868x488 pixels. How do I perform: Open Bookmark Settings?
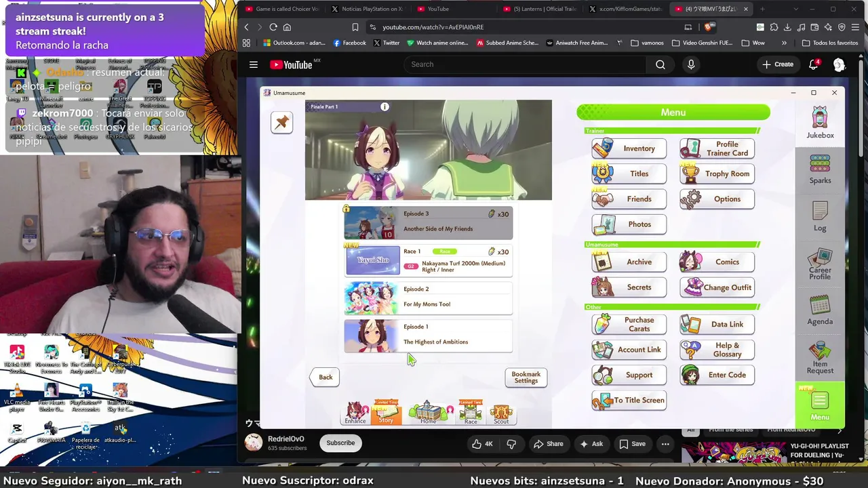(526, 378)
